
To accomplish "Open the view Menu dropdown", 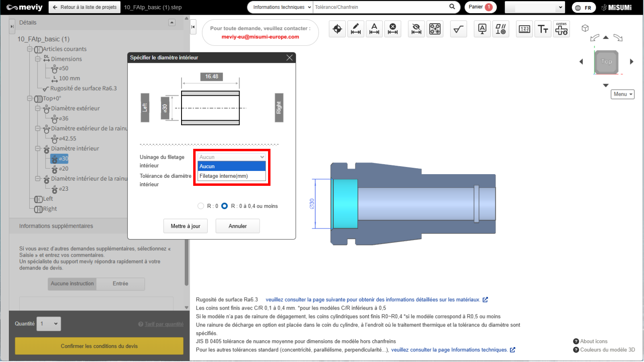I will pos(622,94).
